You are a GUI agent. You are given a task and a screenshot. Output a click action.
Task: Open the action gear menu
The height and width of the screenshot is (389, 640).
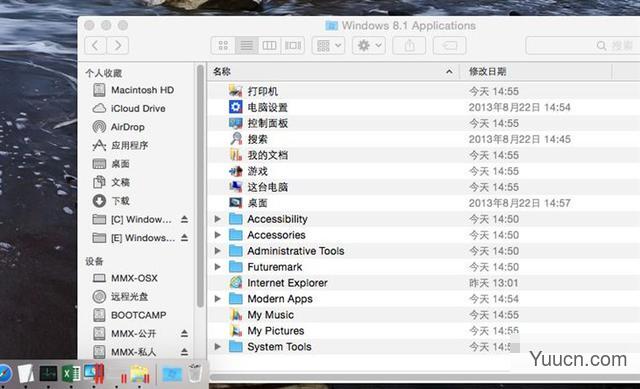pos(369,45)
